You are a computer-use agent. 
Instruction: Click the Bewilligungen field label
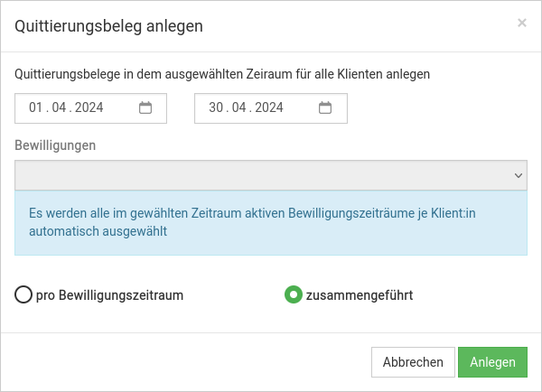click(x=55, y=145)
